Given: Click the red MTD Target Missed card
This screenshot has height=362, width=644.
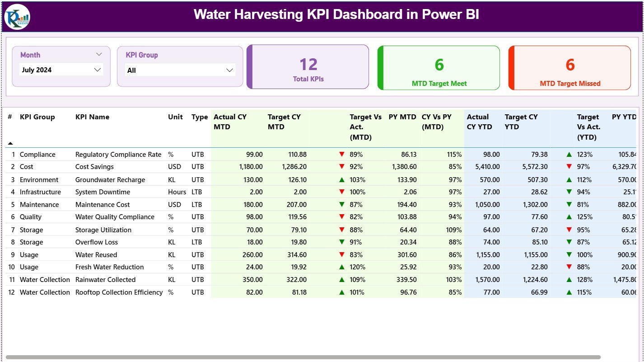Looking at the screenshot, I should (x=569, y=68).
